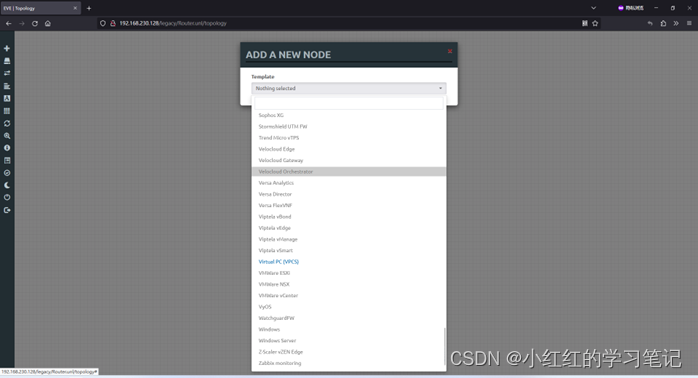Open the Lab details sidebar icon
Screen dimensions: 698x378
click(7, 160)
